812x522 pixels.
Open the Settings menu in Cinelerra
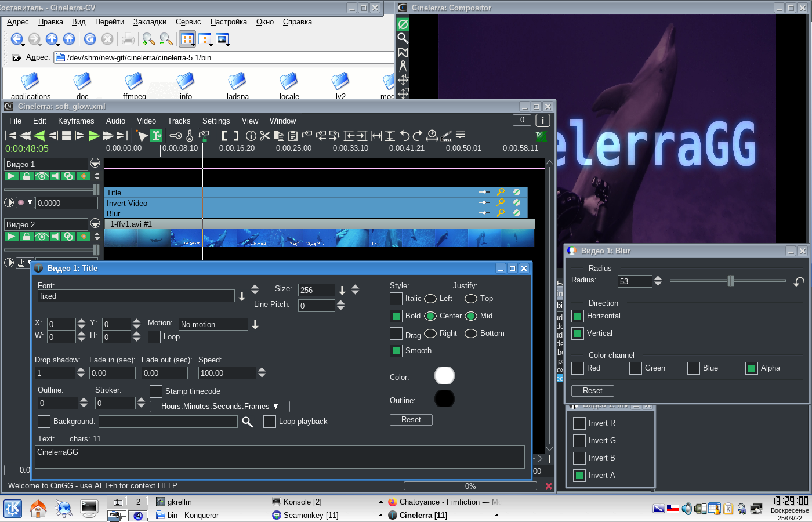point(216,121)
